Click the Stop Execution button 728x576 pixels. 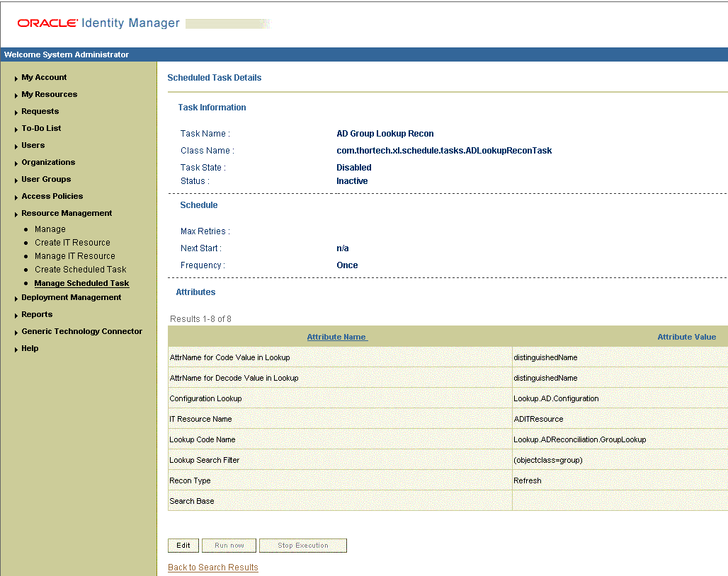302,546
